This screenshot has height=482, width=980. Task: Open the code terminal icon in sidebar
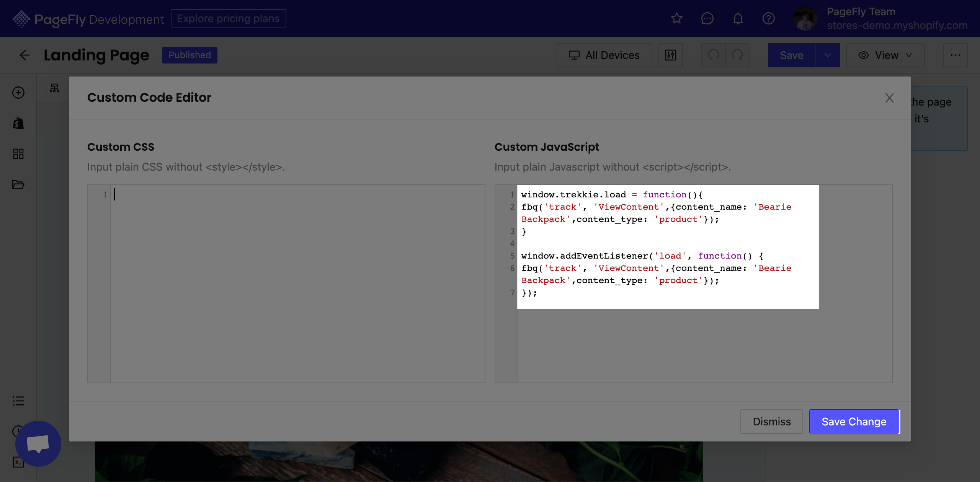18,462
